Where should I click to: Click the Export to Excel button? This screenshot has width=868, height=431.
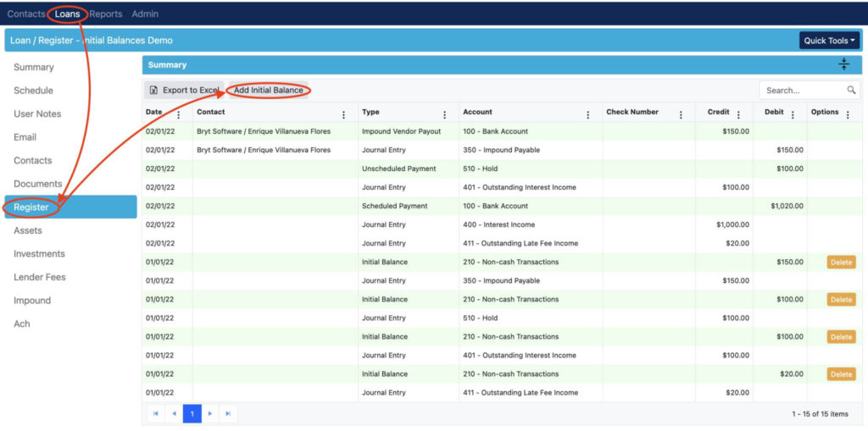point(184,91)
